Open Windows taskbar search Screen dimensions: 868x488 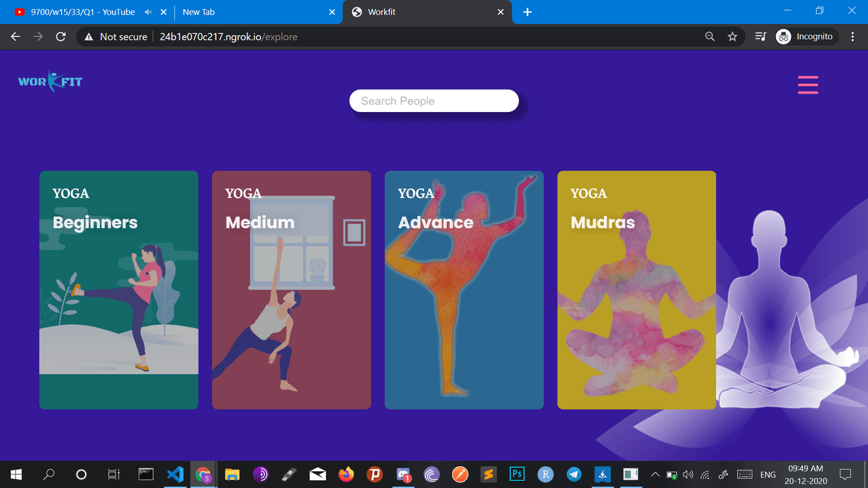tap(49, 474)
